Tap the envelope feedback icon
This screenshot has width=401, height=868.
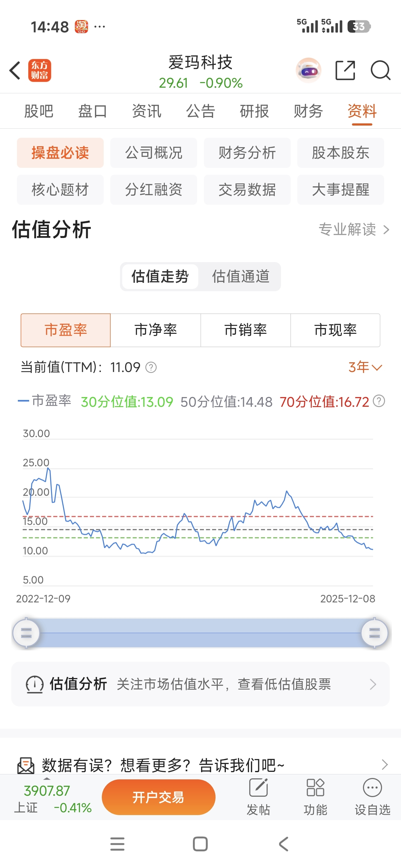coord(26,766)
